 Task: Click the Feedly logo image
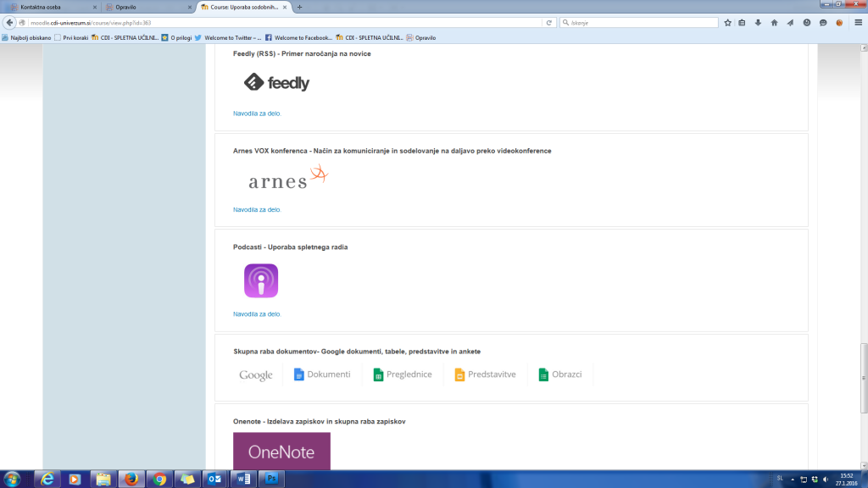tap(276, 82)
